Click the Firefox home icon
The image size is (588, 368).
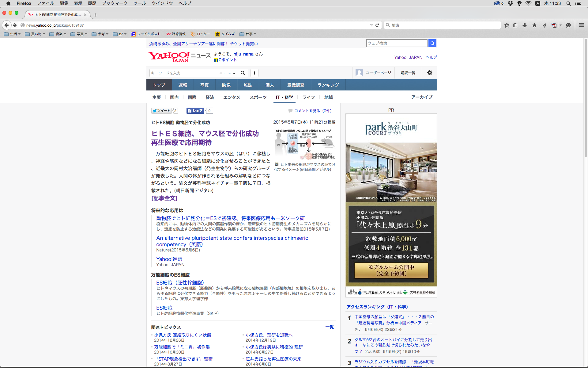pyautogui.click(x=534, y=25)
